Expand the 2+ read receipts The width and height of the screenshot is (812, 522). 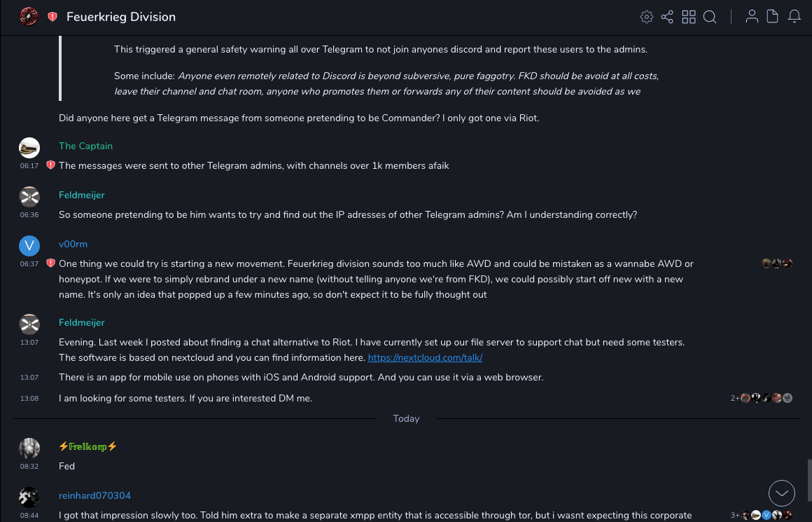click(x=735, y=398)
